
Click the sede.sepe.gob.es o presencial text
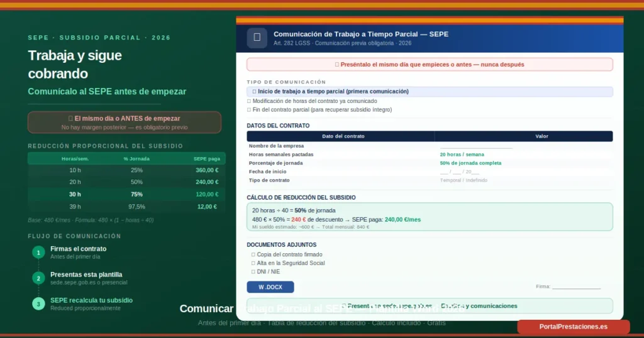pyautogui.click(x=89, y=283)
